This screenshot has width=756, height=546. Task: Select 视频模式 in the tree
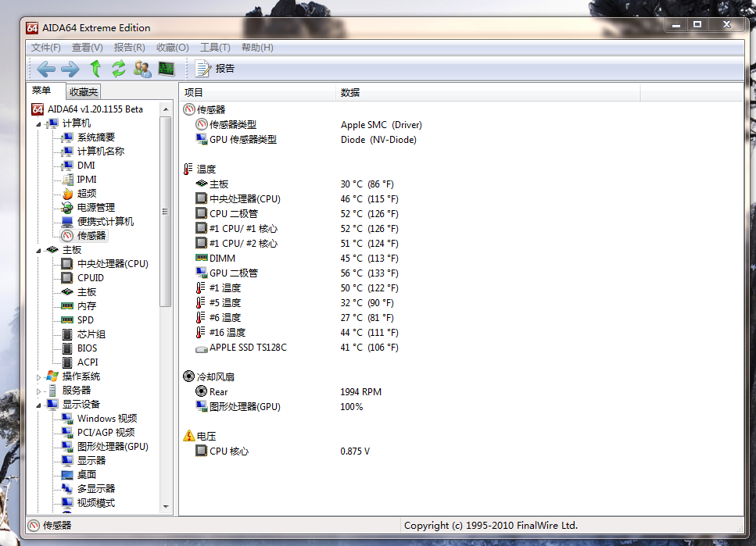(96, 502)
